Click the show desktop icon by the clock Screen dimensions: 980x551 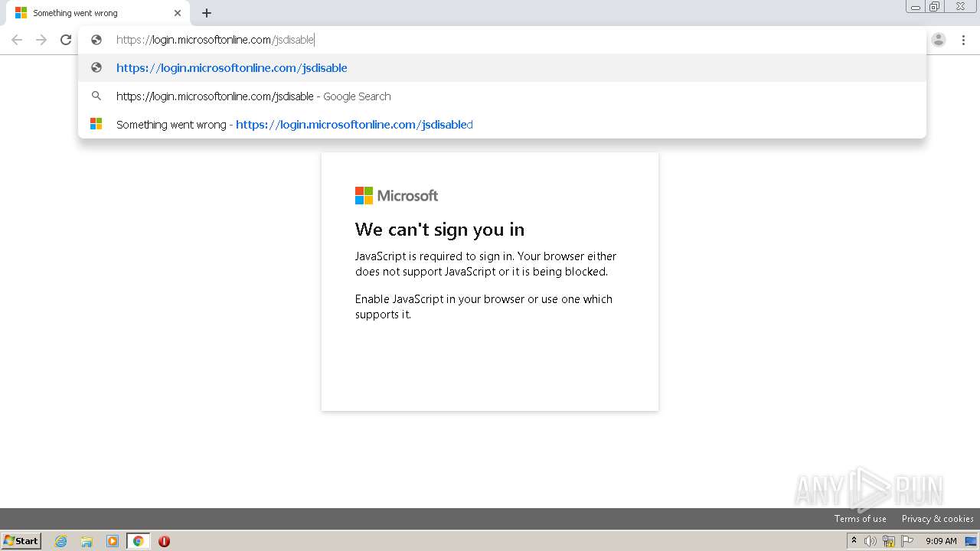971,541
